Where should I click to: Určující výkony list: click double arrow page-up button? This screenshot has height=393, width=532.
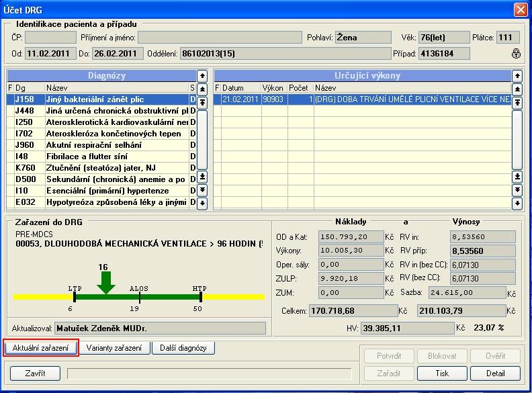click(x=517, y=89)
